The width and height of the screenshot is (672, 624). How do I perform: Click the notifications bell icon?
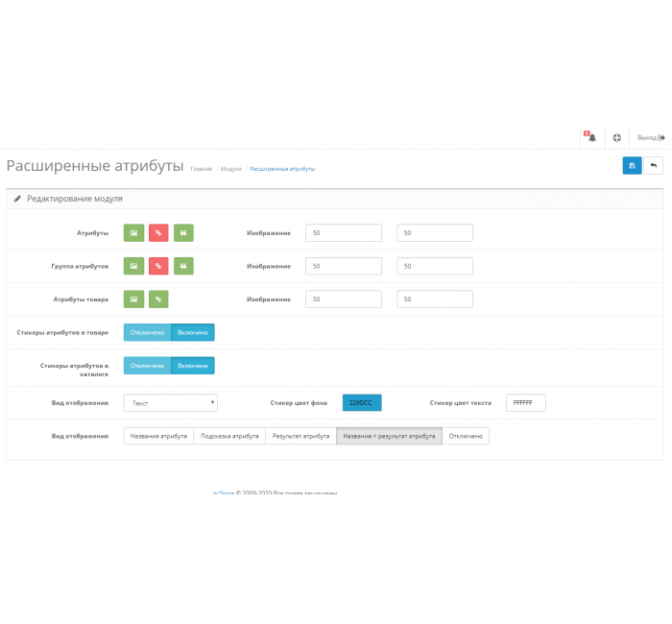click(592, 137)
